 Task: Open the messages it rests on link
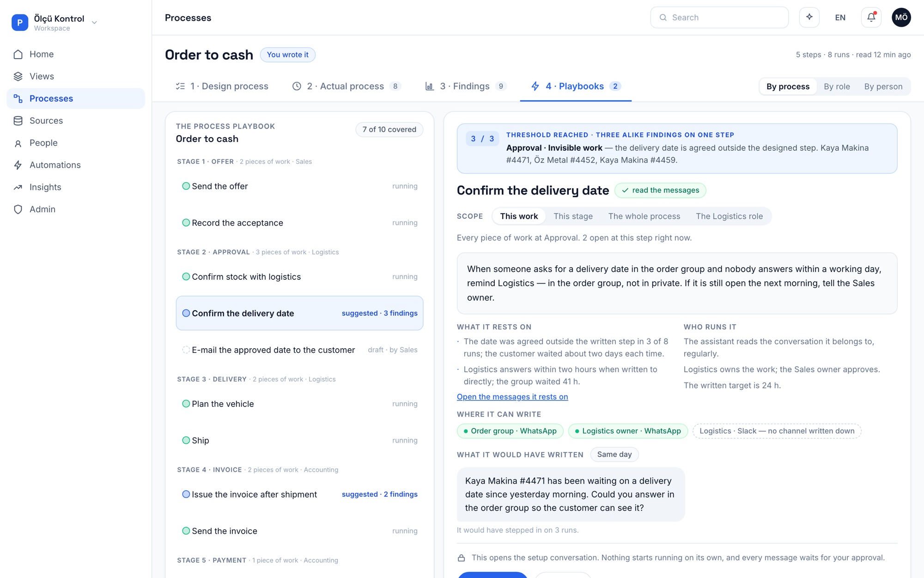pyautogui.click(x=512, y=397)
